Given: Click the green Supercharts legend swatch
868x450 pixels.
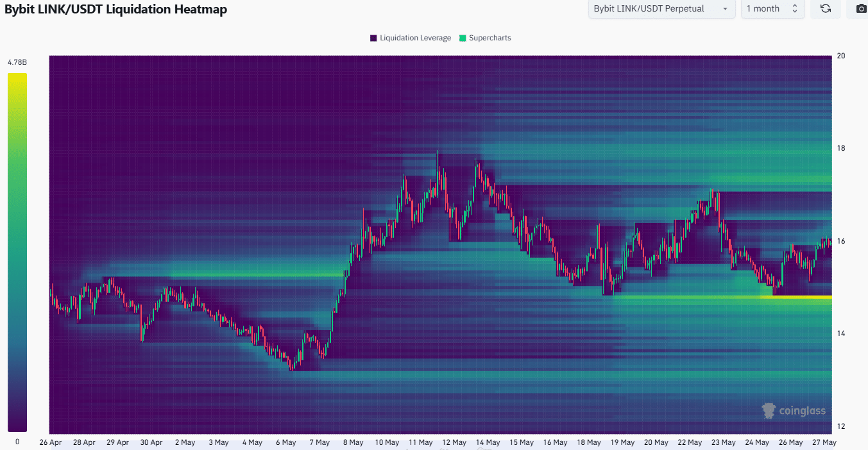Looking at the screenshot, I should (463, 38).
